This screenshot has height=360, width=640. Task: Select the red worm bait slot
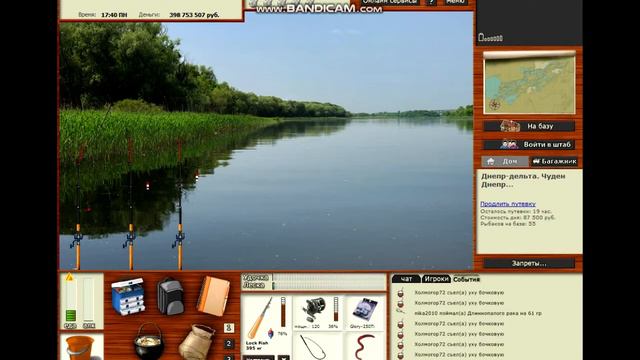(364, 347)
